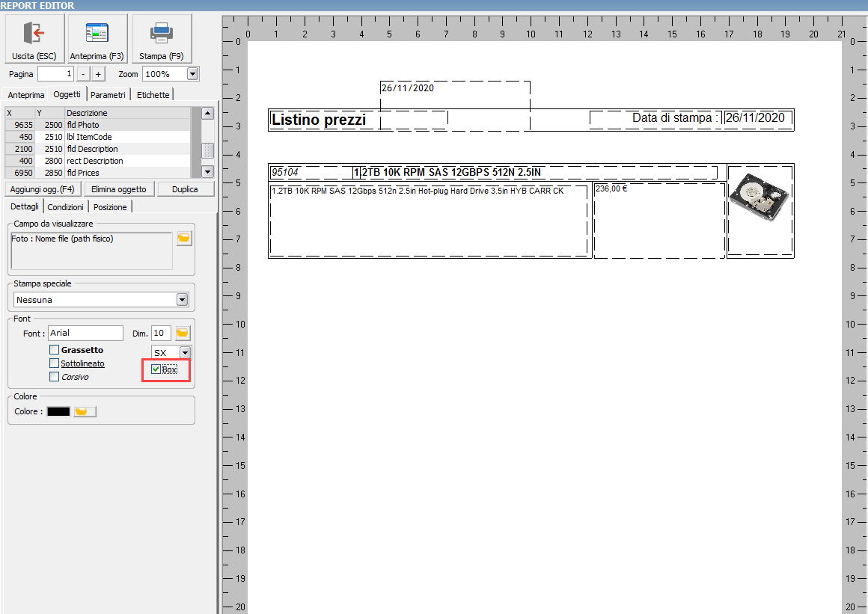
Task: Open field browse folder icon
Action: tap(184, 239)
